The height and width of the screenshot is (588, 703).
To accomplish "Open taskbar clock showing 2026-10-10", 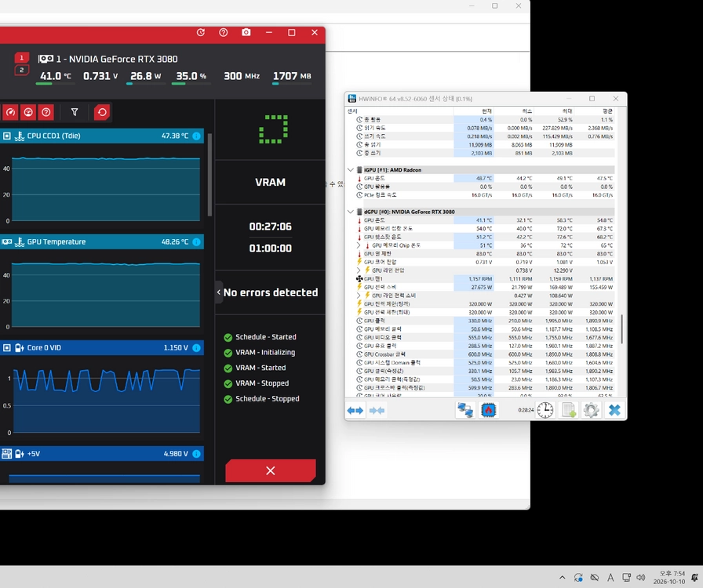I will 669,577.
